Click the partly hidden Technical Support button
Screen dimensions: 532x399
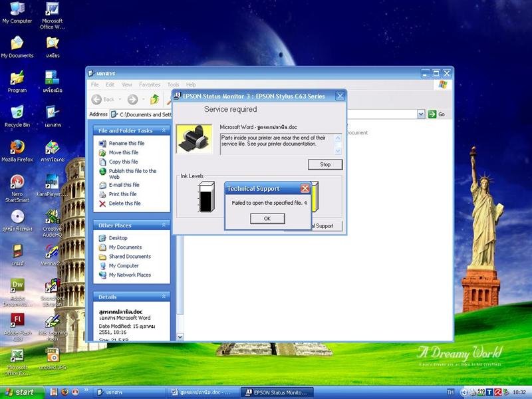coord(325,226)
